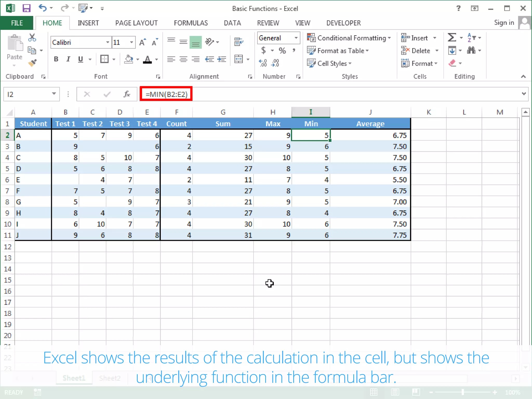Open the Font Color dropdown arrow
532x399 pixels.
point(157,59)
